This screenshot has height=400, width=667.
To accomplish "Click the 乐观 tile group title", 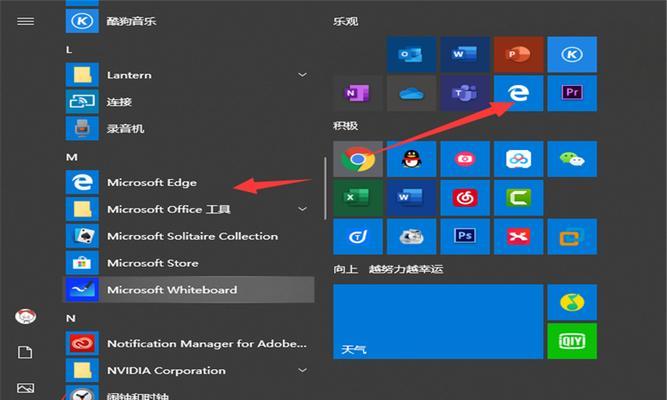I will 345,21.
